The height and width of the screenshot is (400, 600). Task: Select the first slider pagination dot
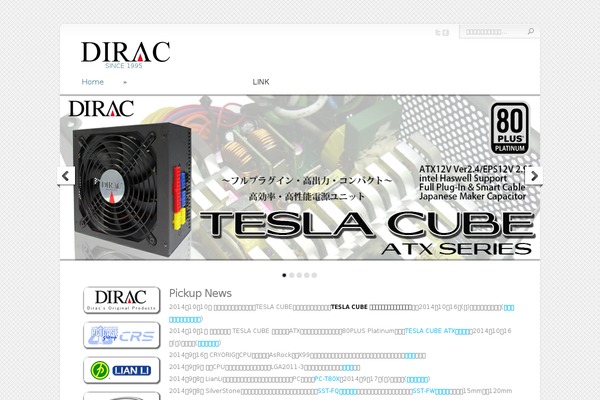coord(284,275)
